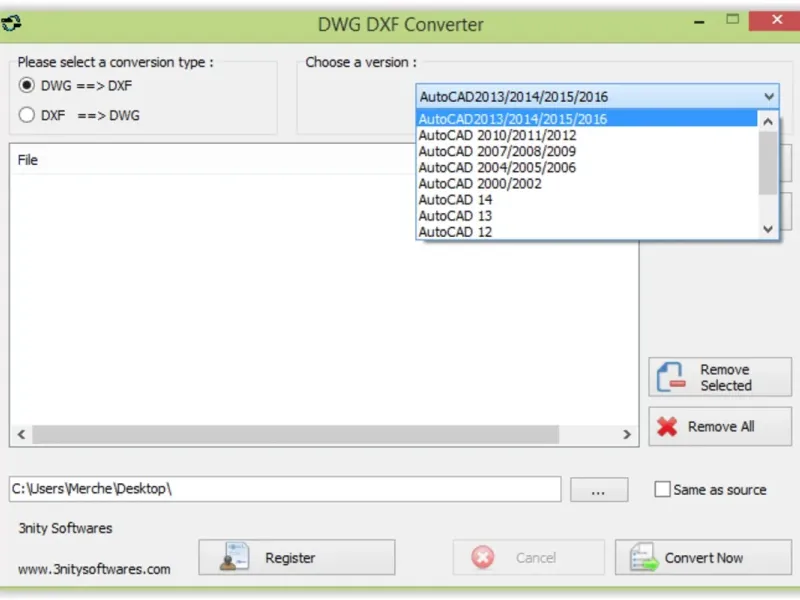Close the DWG DXF Converter window
Screen dimensions: 800x600
[x=777, y=20]
